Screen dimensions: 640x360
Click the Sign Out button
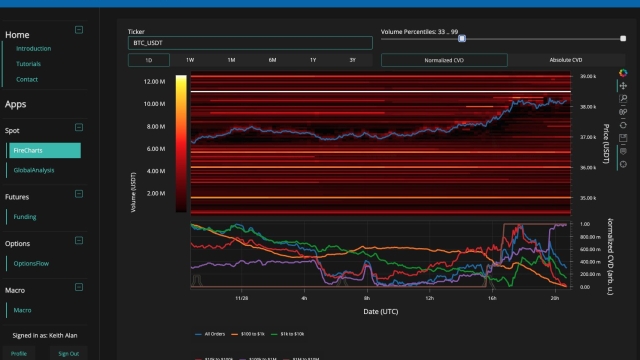(69, 353)
